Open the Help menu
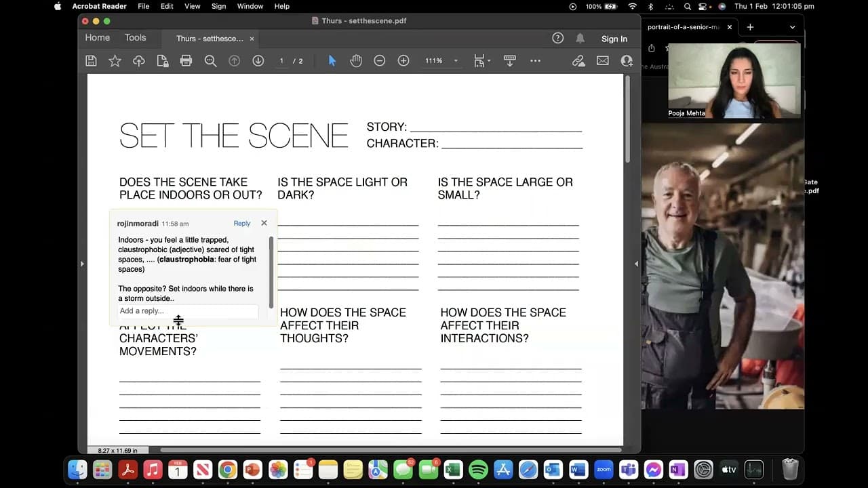868x488 pixels. point(281,6)
